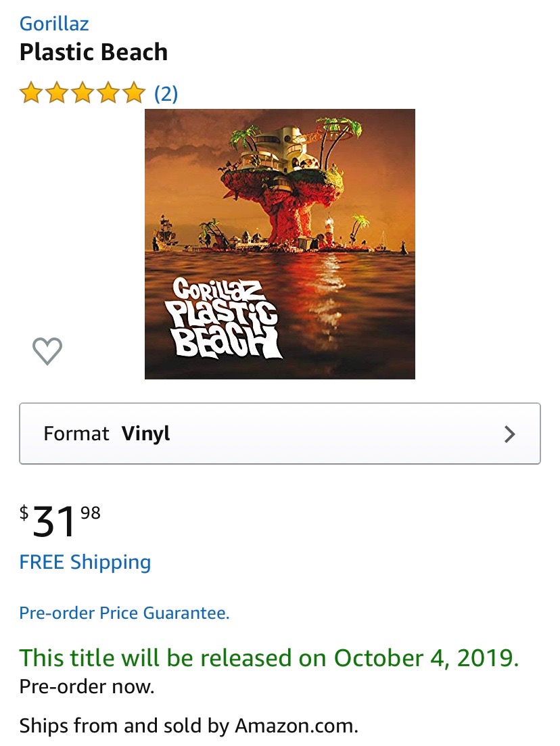The height and width of the screenshot is (746, 560).
Task: Open the Gorillaz artist link
Action: click(53, 24)
